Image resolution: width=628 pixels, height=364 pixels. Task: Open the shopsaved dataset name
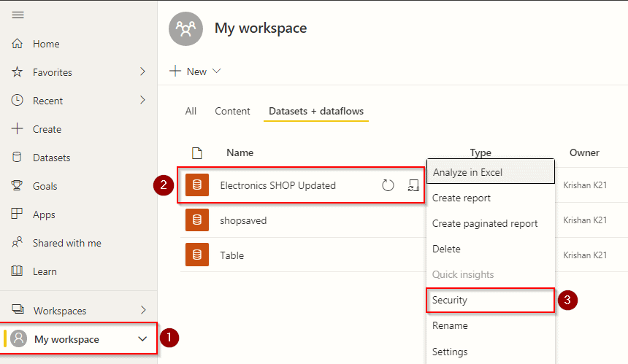click(x=243, y=221)
